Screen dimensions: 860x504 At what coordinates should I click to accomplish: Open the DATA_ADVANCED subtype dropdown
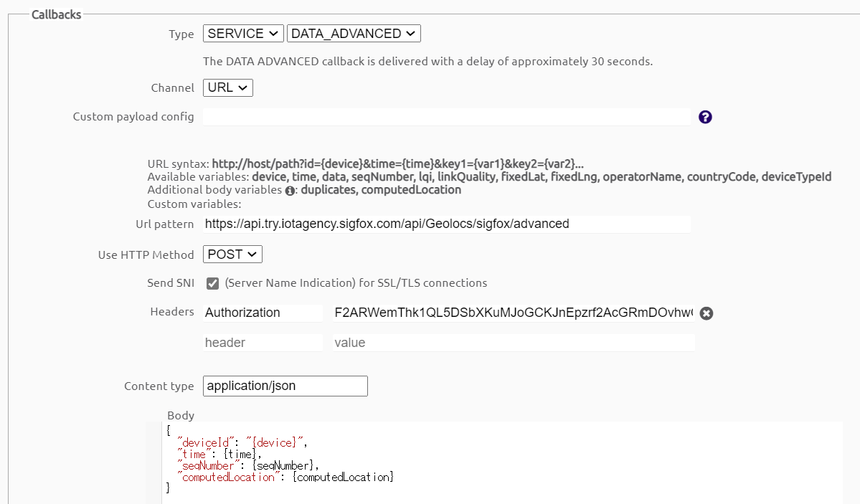coord(354,34)
